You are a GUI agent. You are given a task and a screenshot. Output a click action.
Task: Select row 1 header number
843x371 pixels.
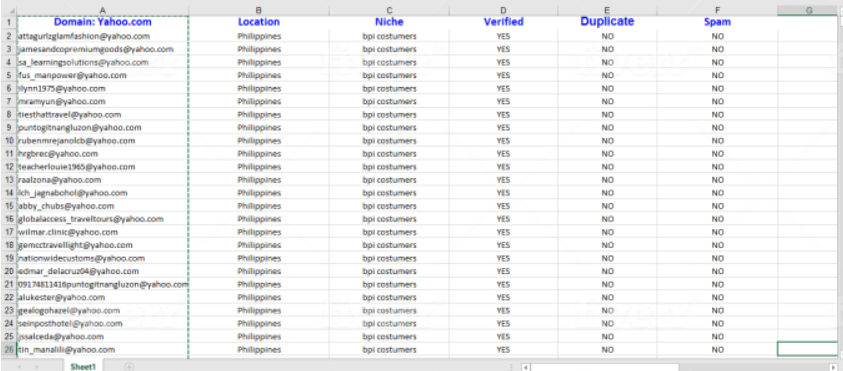(9, 22)
